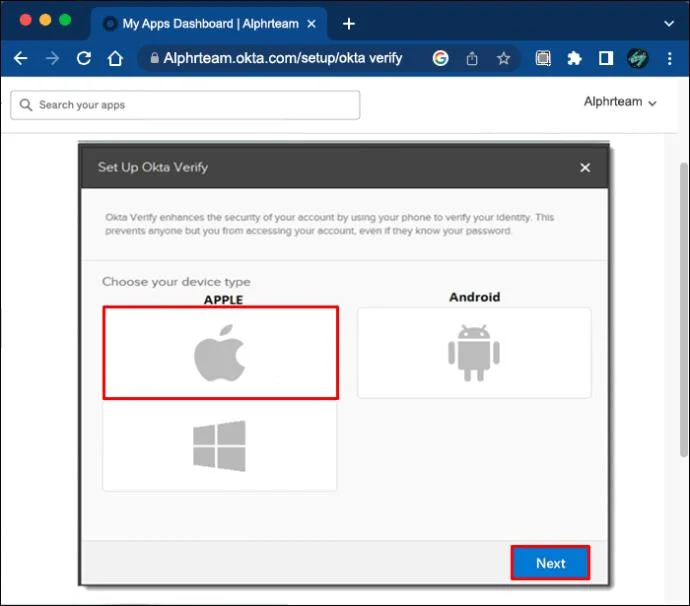Bookmark this page with the star icon

coord(503,58)
